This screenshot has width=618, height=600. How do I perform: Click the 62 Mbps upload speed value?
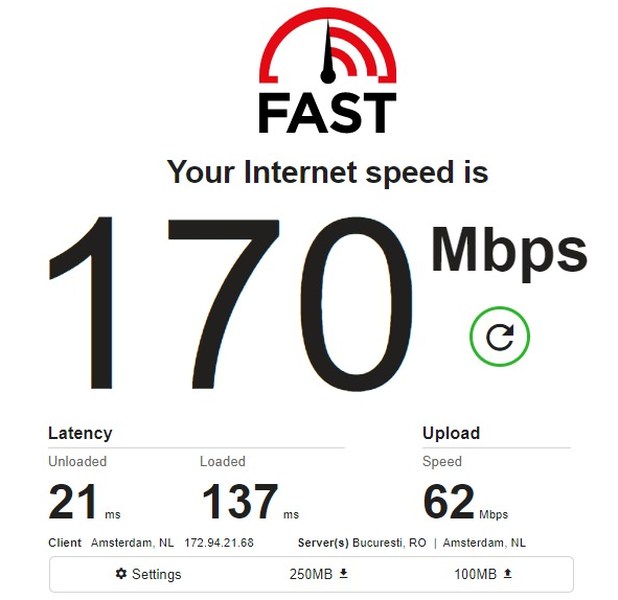pyautogui.click(x=465, y=501)
